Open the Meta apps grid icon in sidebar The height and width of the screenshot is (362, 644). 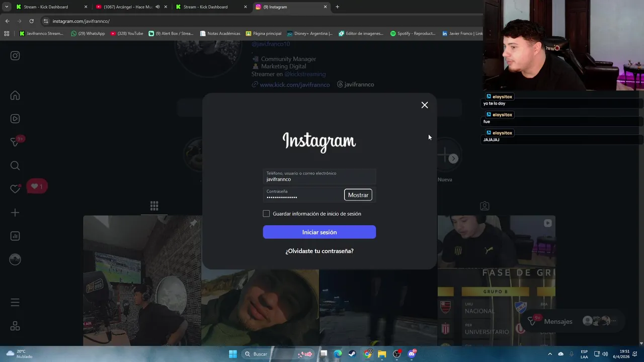coord(15,326)
